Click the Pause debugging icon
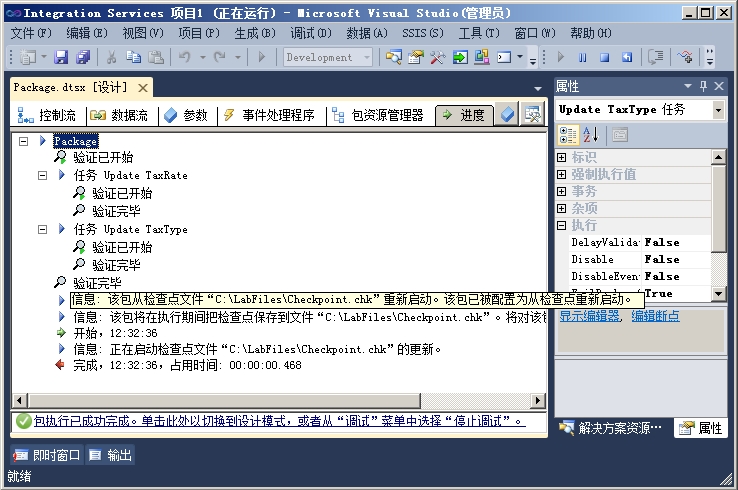 click(583, 57)
